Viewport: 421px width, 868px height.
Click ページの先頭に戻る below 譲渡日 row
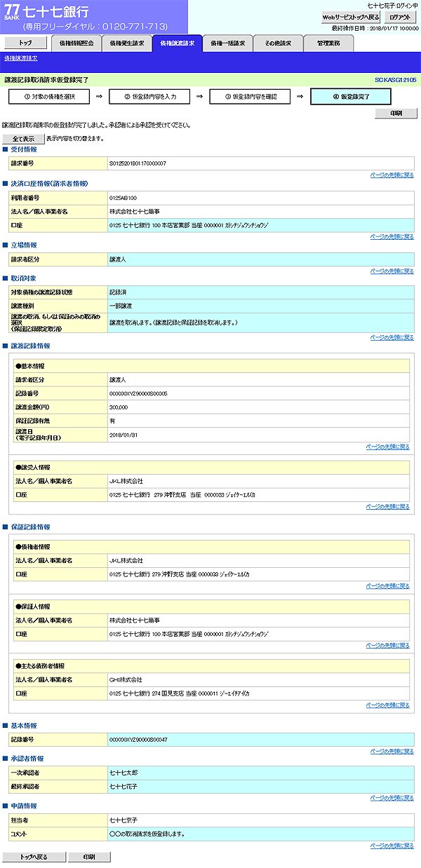pyautogui.click(x=387, y=447)
